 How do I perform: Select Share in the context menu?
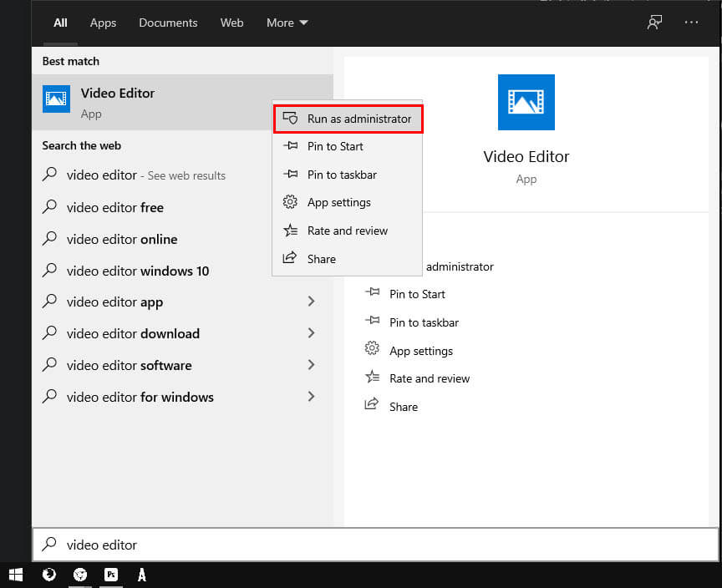point(348,259)
